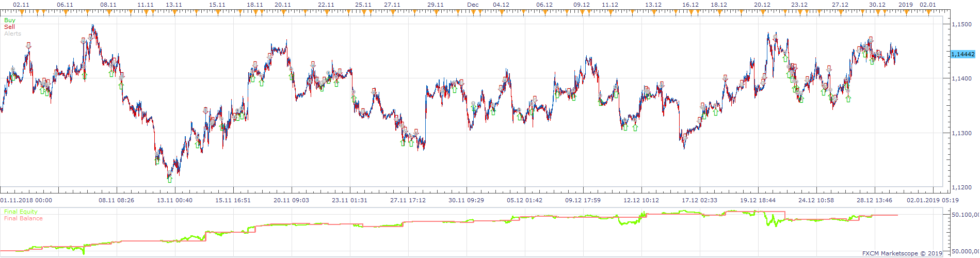Viewport: 980px width, 258px height.
Task: Click the 04.12 date on top axis
Action: click(501, 5)
